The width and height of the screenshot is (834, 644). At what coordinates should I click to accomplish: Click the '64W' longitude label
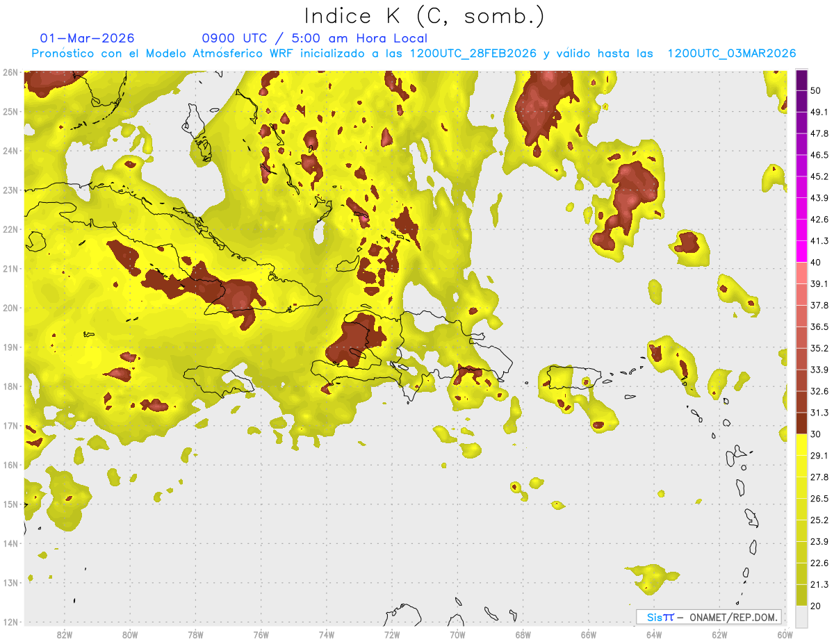pos(654,634)
